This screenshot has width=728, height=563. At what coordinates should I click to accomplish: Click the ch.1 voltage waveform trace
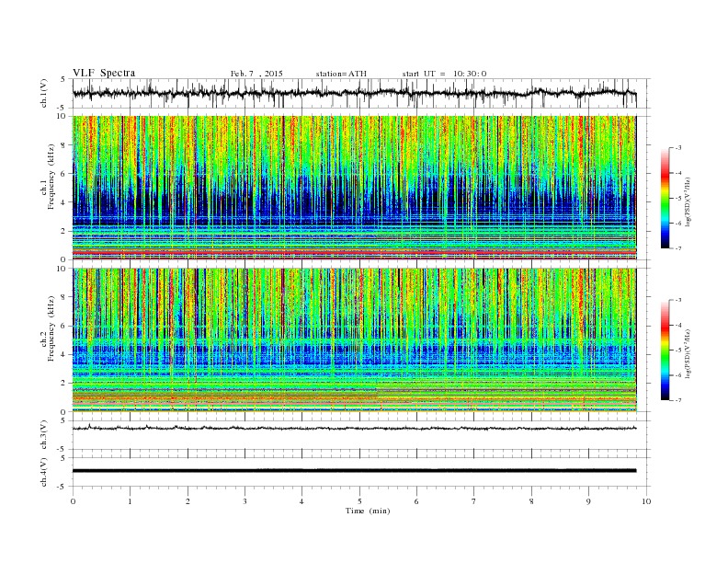pos(354,93)
